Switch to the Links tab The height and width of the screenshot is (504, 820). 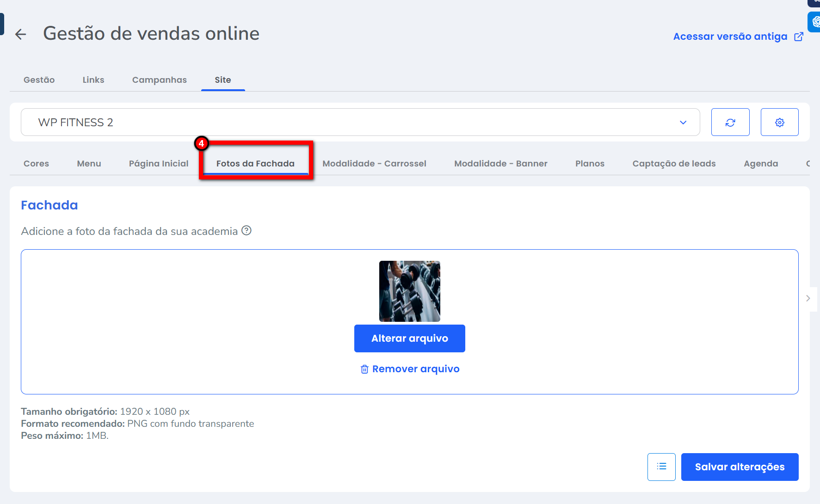click(x=93, y=80)
